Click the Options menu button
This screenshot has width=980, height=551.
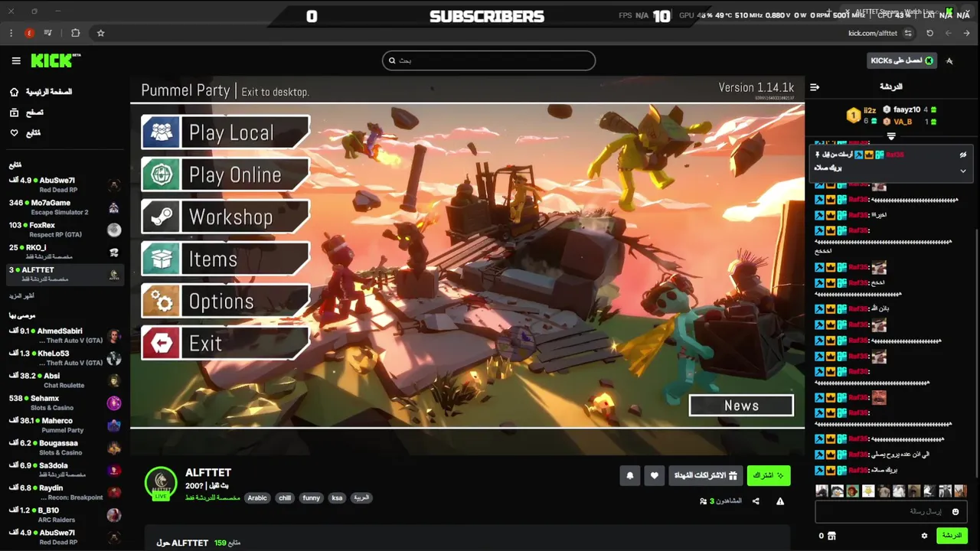[x=226, y=301]
